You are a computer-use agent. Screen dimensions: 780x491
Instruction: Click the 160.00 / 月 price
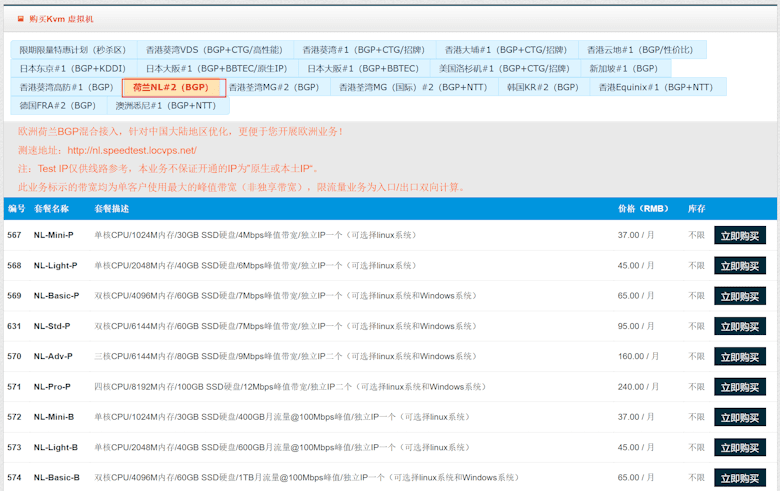click(638, 356)
